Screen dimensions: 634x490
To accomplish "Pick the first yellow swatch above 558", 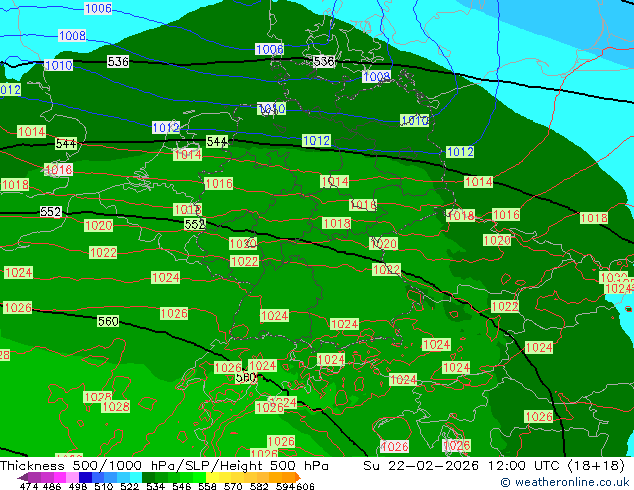I will [212, 477].
